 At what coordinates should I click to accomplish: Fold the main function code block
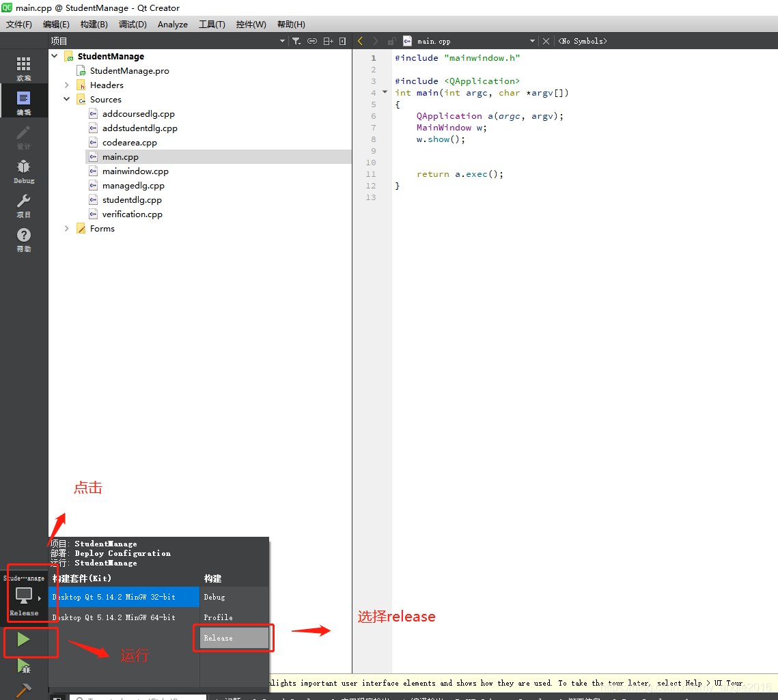click(385, 92)
